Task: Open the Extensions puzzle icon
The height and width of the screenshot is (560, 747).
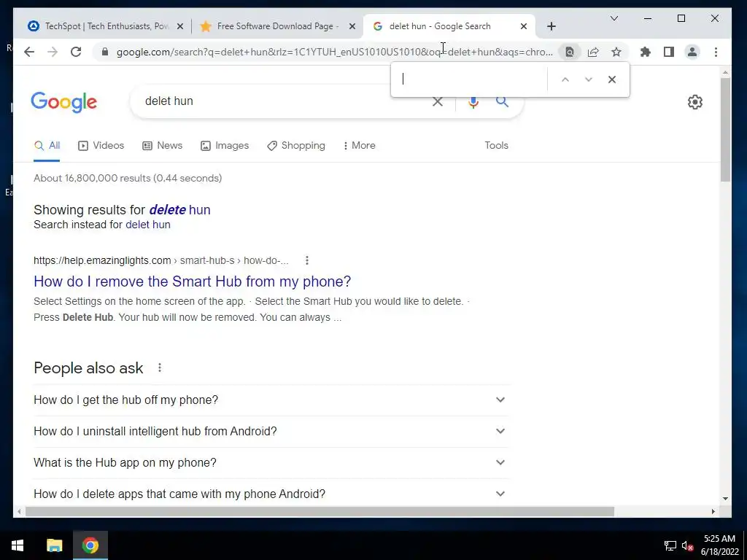Action: [646, 52]
